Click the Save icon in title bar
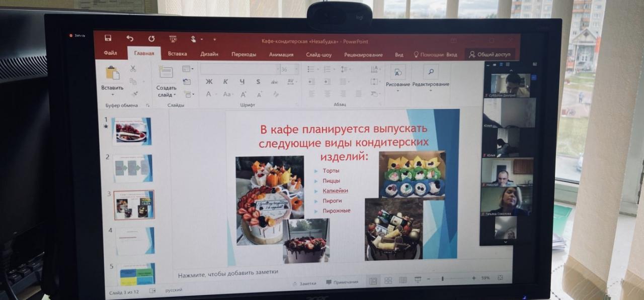Screen dimensions: 644x300 (108, 38)
